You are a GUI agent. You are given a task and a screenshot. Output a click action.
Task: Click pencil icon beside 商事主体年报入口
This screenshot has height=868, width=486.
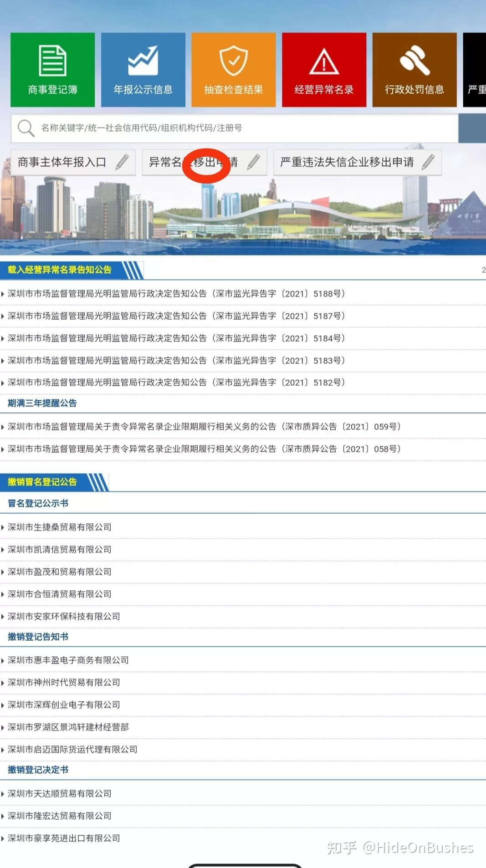click(122, 162)
